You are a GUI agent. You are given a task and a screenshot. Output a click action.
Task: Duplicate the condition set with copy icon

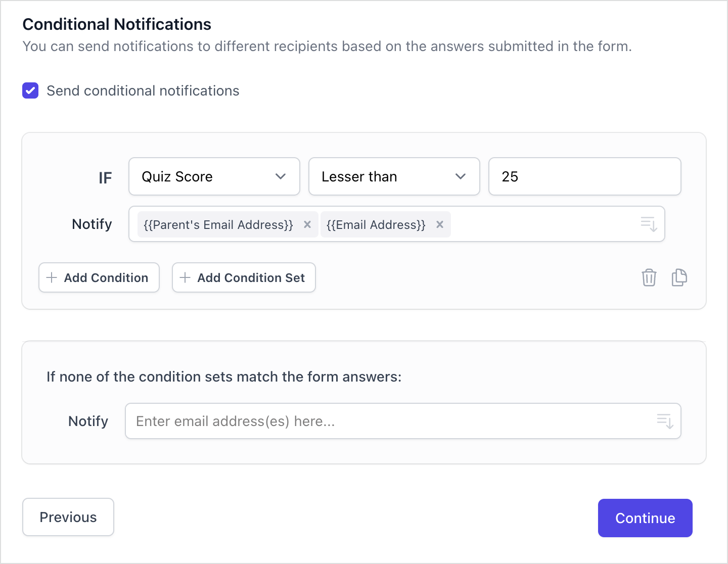[x=679, y=277]
